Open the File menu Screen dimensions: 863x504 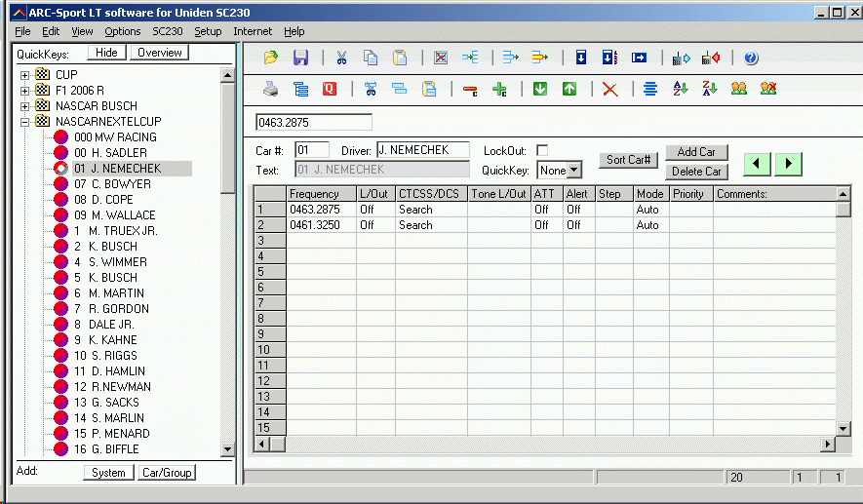(x=22, y=31)
